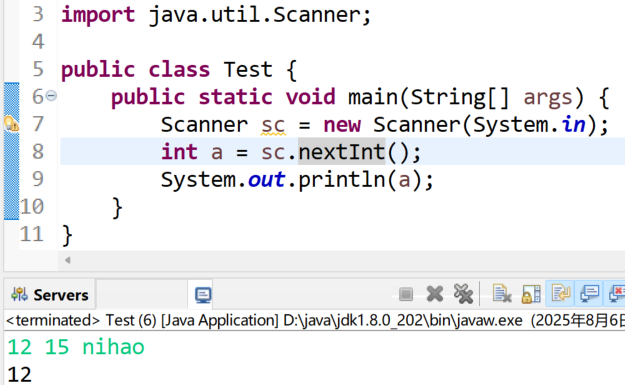The width and height of the screenshot is (625, 385).
Task: Click 'println' on line 9
Action: (342, 180)
